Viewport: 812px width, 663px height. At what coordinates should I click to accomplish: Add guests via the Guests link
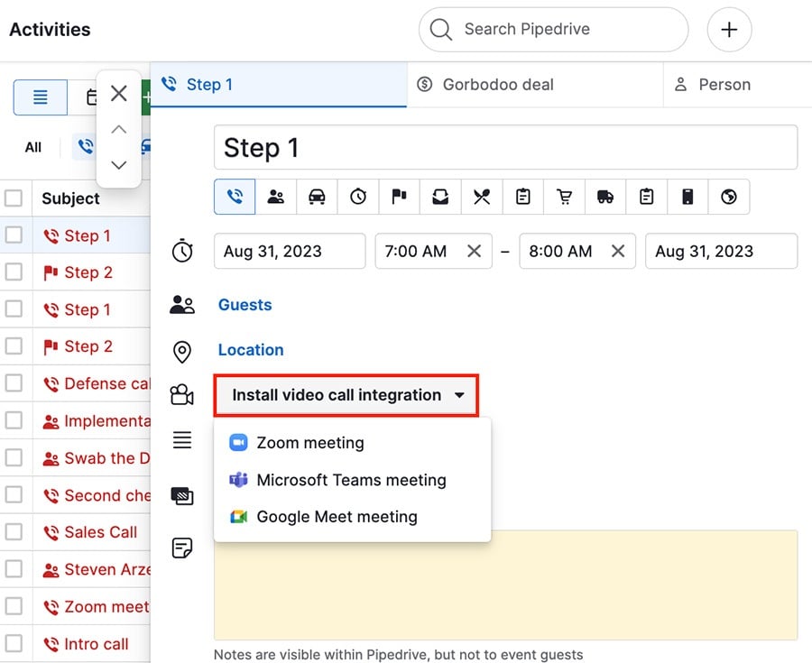(x=245, y=304)
